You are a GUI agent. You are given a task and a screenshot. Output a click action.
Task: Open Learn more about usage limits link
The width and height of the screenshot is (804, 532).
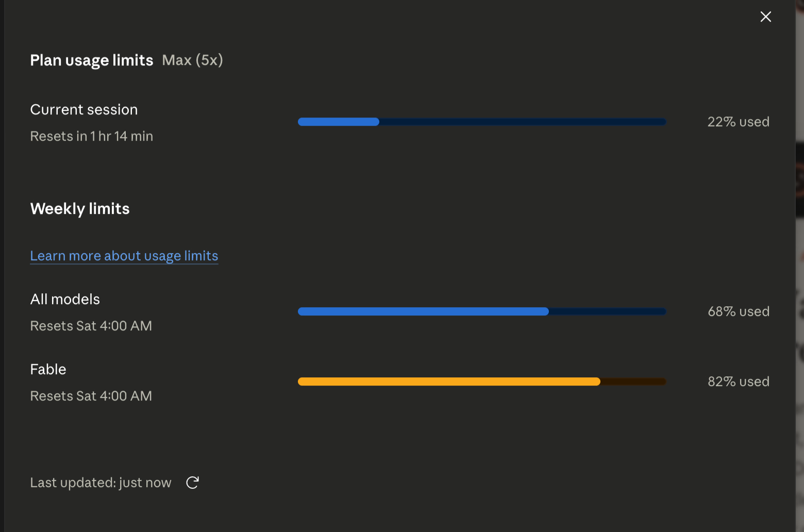click(x=124, y=256)
